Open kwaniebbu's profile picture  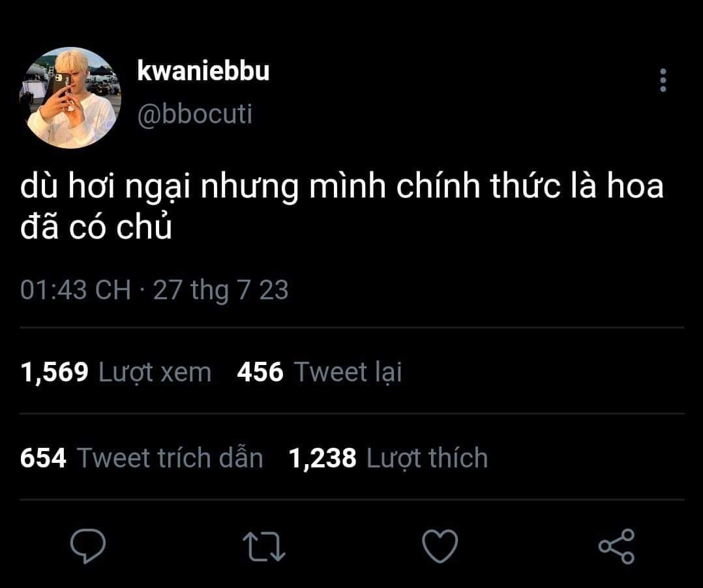click(x=70, y=98)
